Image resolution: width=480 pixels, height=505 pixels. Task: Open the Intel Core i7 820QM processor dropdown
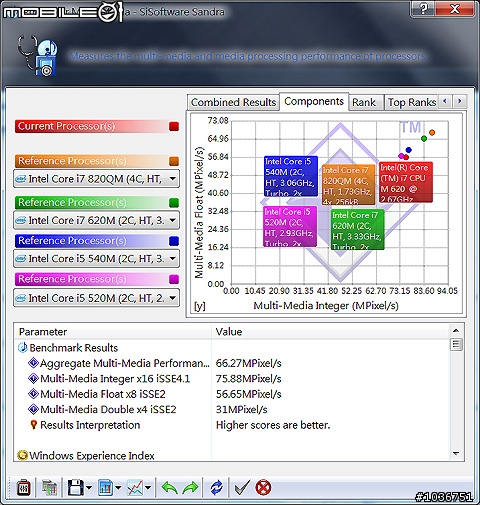click(96, 179)
